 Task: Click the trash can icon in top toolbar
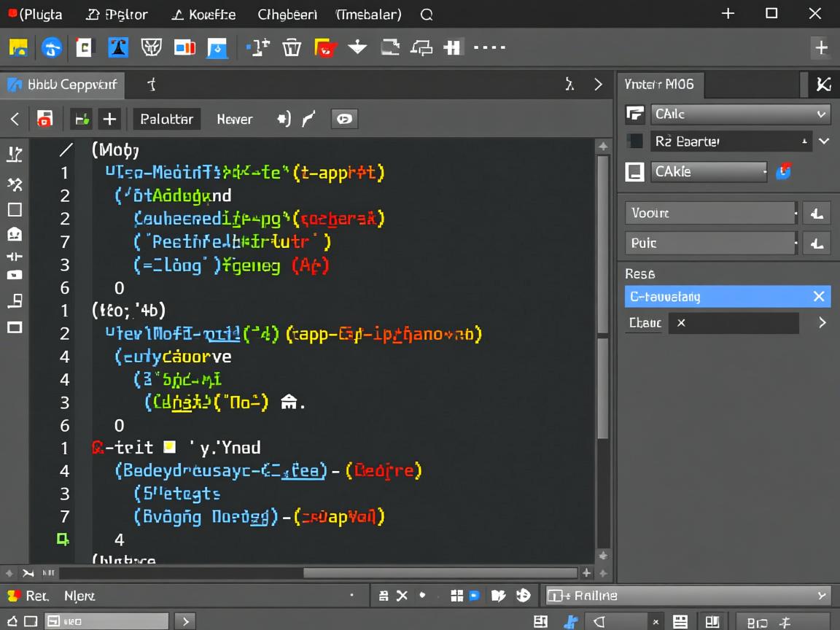point(292,48)
